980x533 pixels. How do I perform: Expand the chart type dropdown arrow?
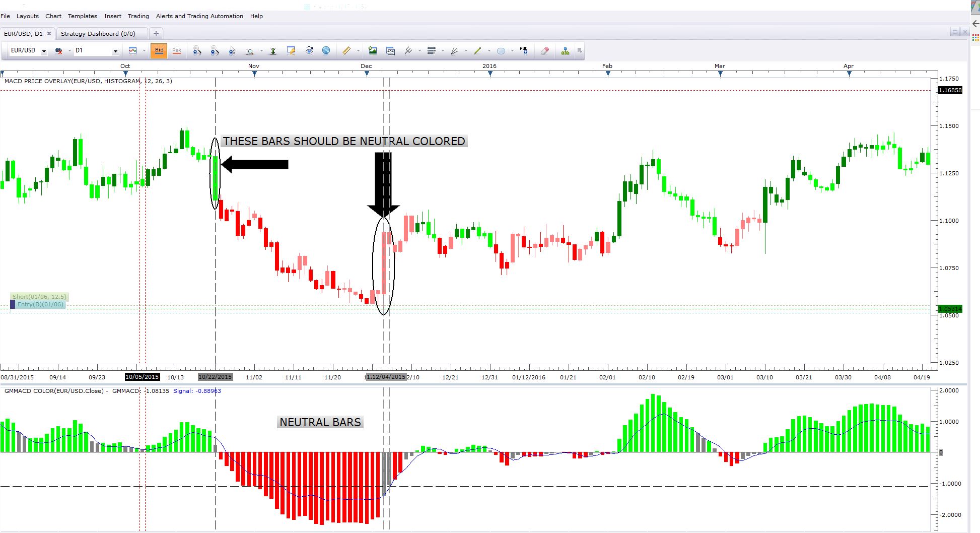(144, 50)
